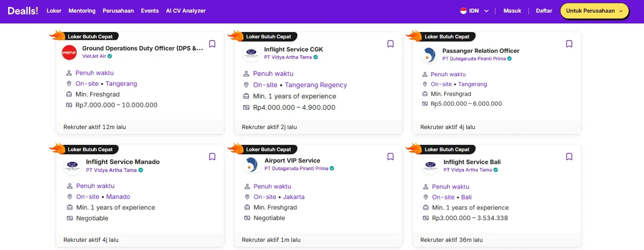The image size is (644, 250).
Task: Save the Passanger Relation Officer listing
Action: click(x=569, y=44)
